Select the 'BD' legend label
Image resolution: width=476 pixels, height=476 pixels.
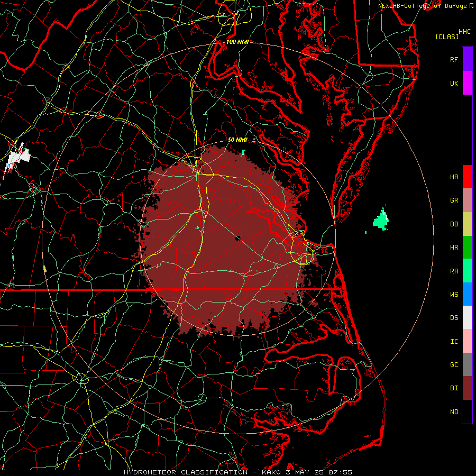pos(454,224)
